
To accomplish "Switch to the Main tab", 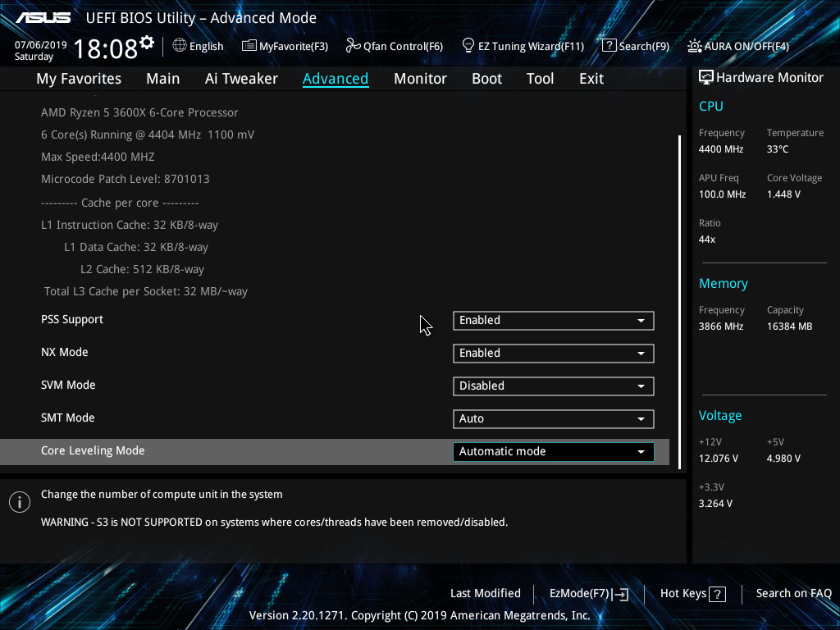I will [x=163, y=79].
